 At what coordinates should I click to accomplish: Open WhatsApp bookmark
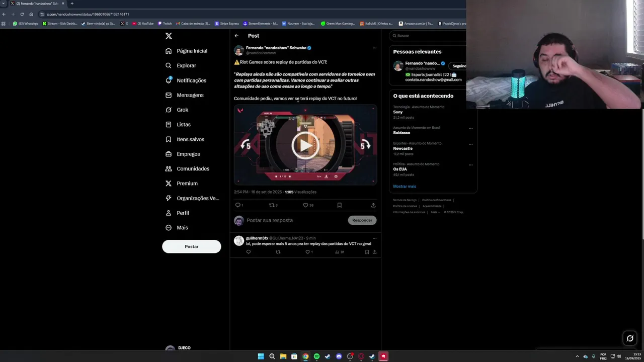[x=26, y=24]
